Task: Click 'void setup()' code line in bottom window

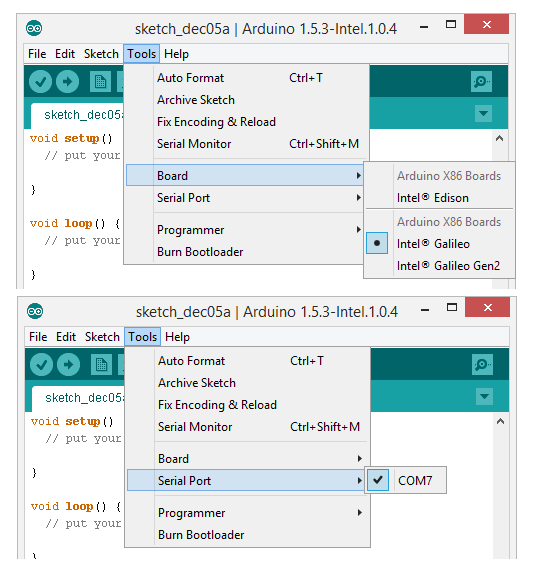Action: 72,421
